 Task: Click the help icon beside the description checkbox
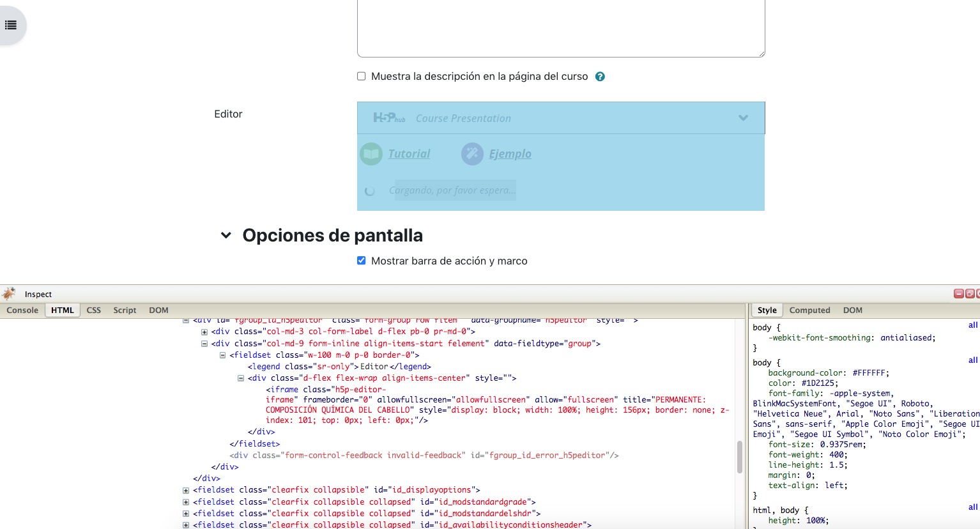(600, 77)
